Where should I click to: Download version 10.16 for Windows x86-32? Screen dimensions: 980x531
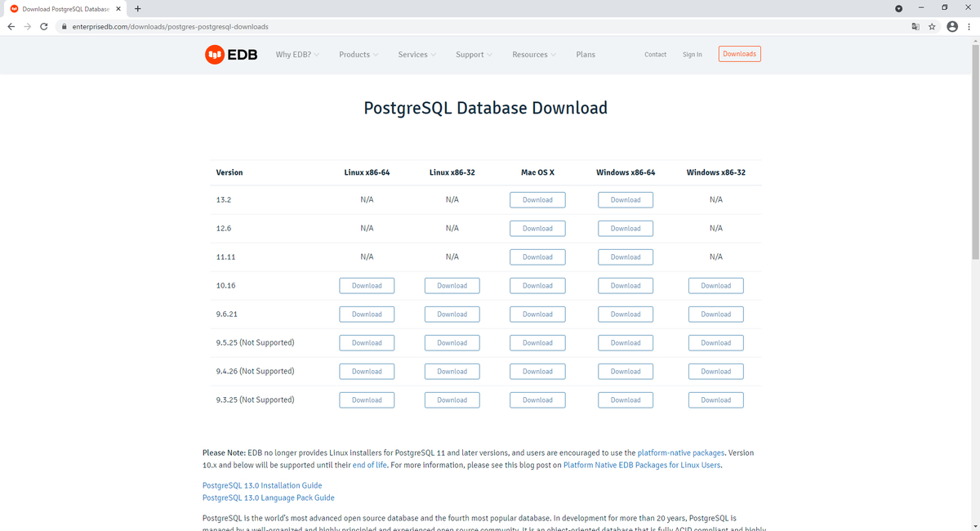[x=715, y=286]
